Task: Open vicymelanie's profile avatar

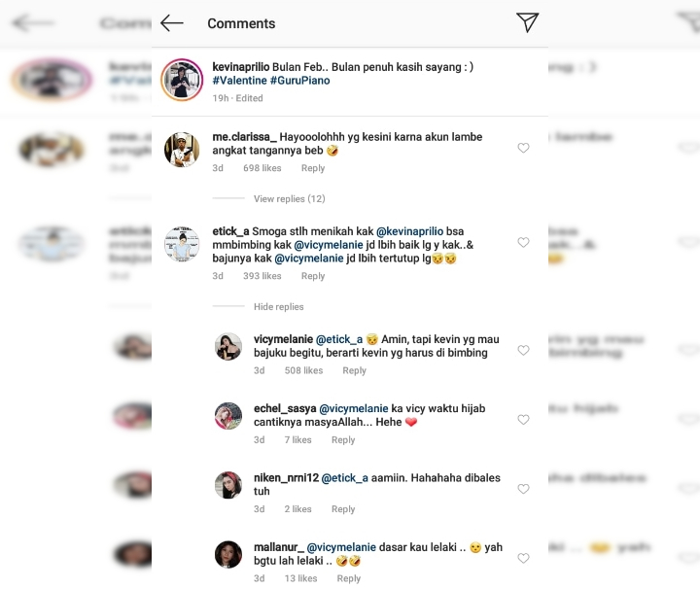Action: tap(228, 347)
